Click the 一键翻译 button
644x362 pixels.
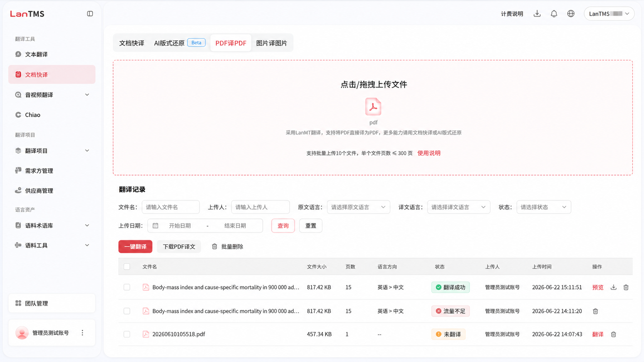[x=135, y=247]
